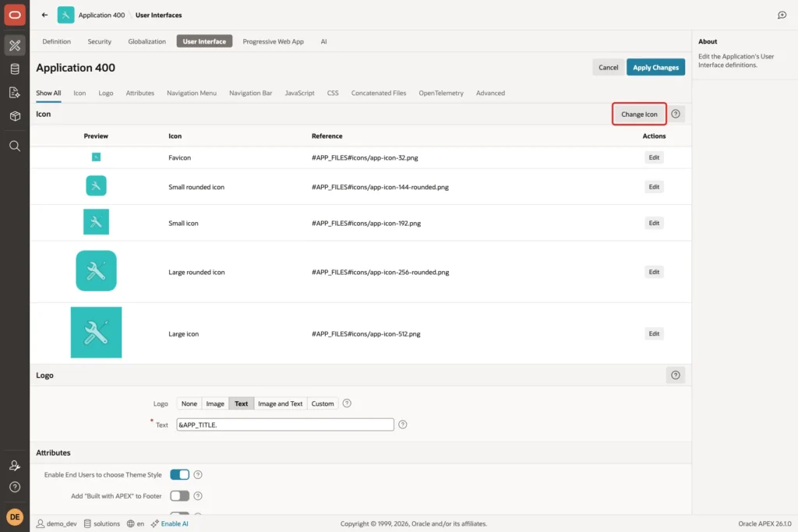The image size is (798, 532).
Task: Switch to the Globalization tab
Action: [x=147, y=41]
